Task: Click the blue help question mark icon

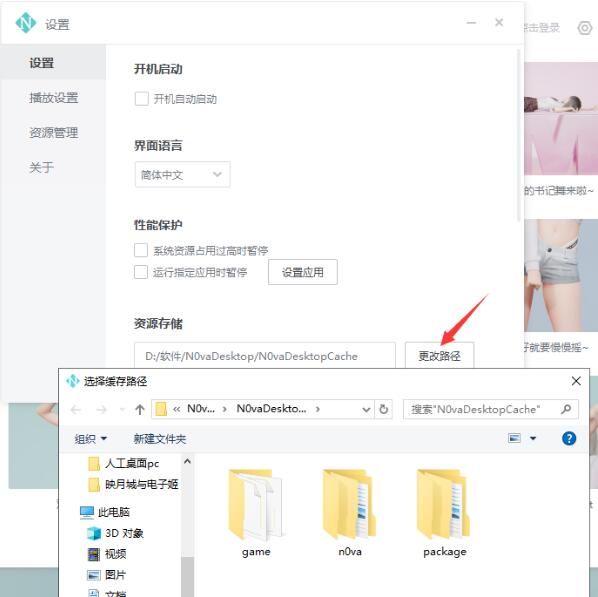Action: (569, 438)
